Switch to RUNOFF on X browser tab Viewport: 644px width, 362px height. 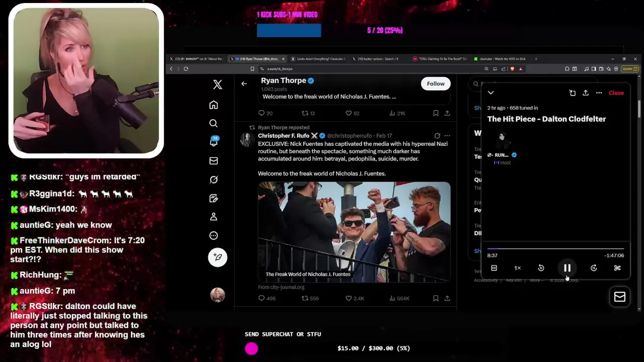pyautogui.click(x=196, y=59)
